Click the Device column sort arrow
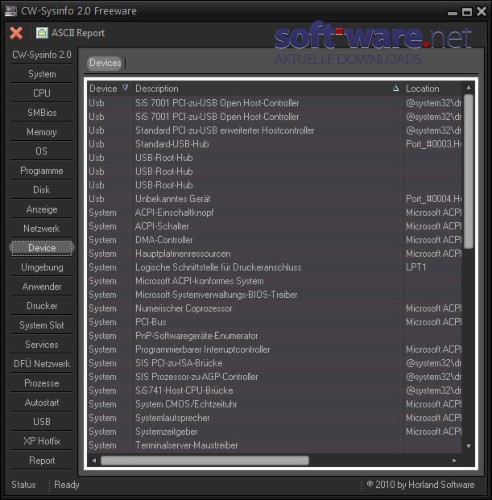Image resolution: width=492 pixels, height=500 pixels. [125, 88]
